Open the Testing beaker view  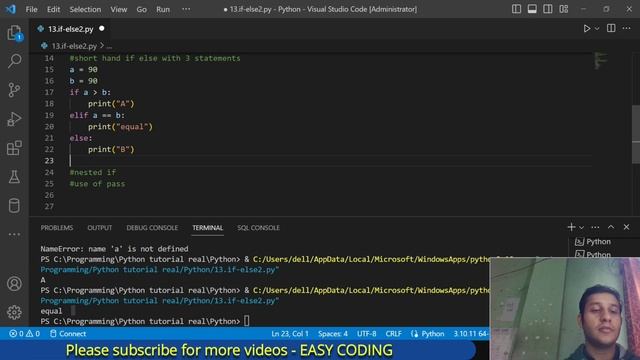click(14, 177)
